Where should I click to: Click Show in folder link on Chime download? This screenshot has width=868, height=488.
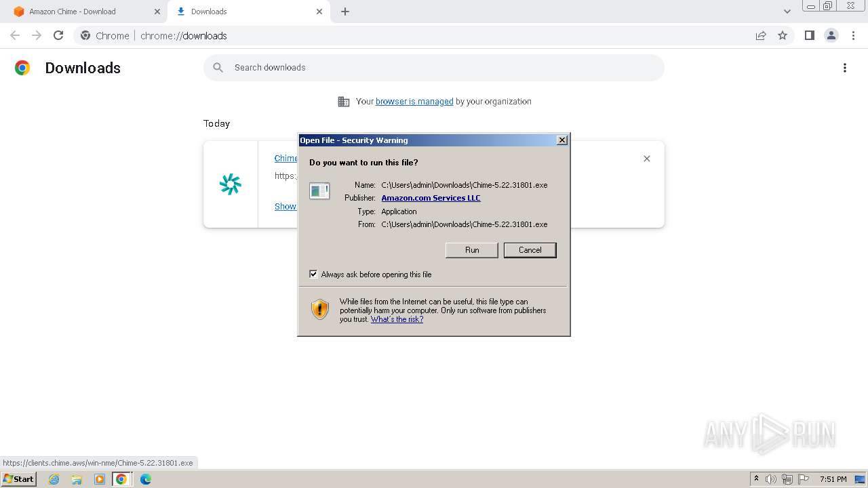tap(285, 206)
